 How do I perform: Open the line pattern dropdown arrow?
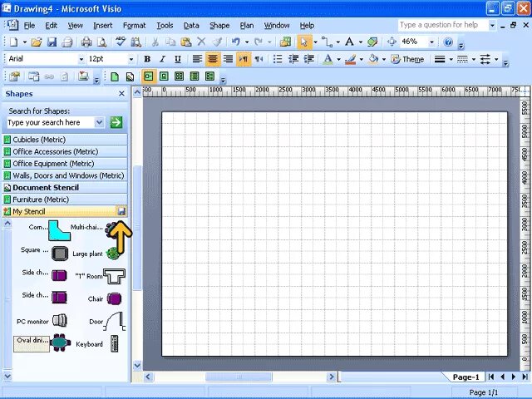point(474,59)
